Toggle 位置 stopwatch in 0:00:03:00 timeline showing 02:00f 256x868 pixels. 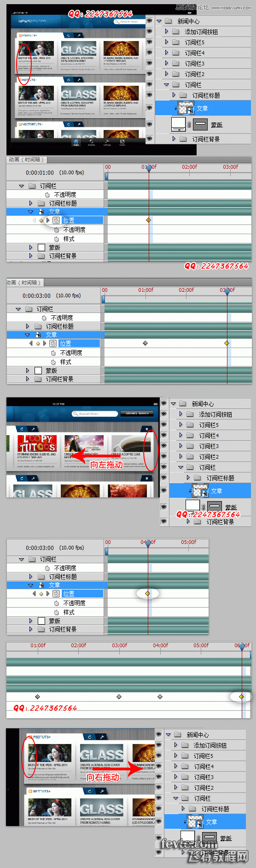click(53, 343)
